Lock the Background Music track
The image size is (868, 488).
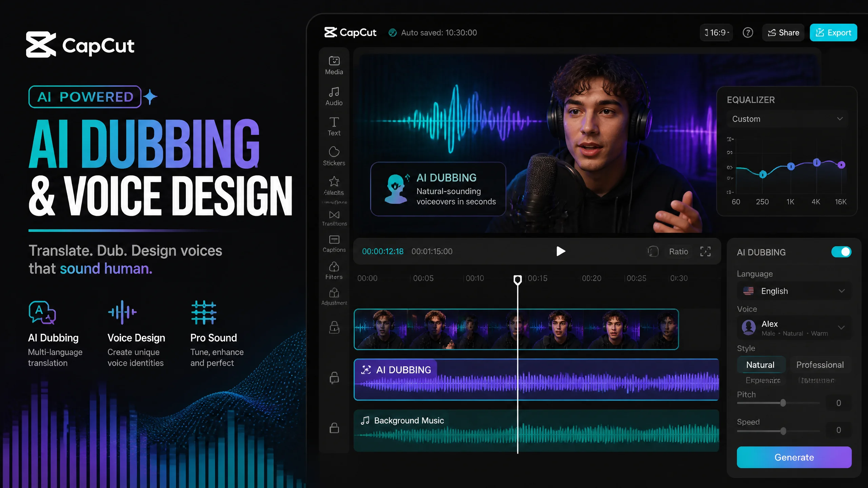coord(334,428)
